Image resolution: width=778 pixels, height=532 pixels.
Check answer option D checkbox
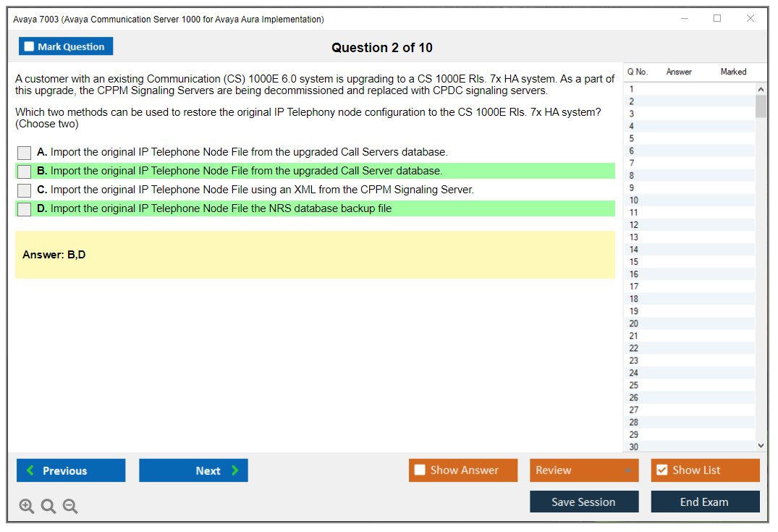point(25,209)
